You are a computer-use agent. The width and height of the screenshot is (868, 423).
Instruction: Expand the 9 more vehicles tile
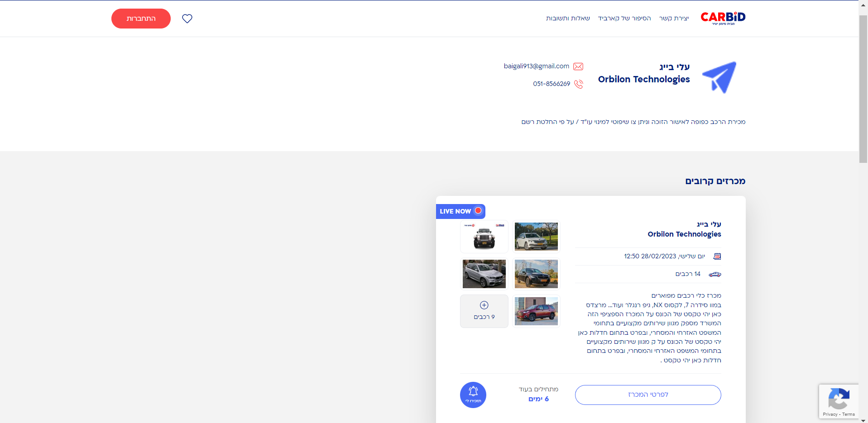tap(484, 311)
